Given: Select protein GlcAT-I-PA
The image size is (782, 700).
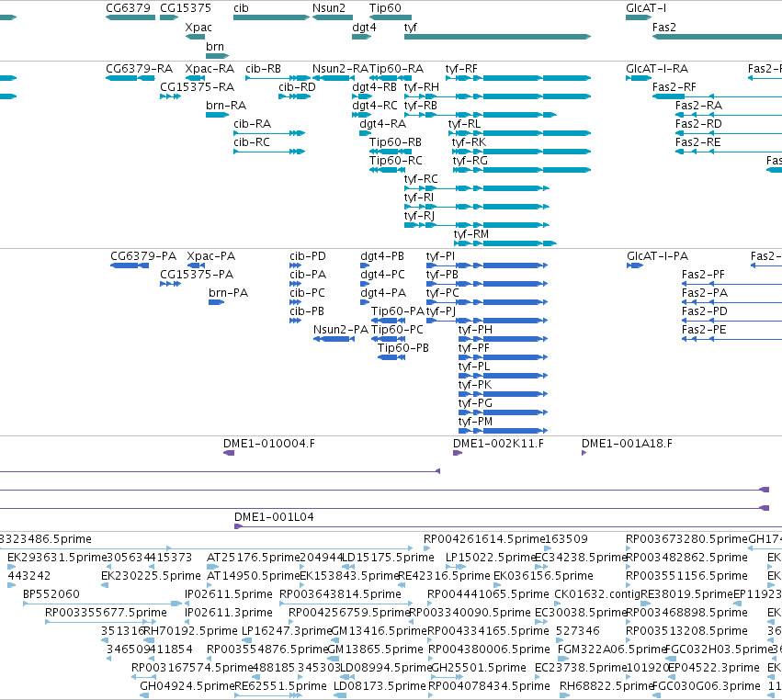Looking at the screenshot, I should pyautogui.click(x=635, y=265).
